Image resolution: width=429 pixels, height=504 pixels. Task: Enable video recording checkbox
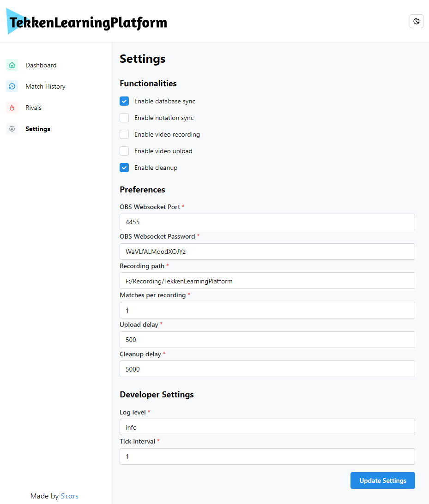124,134
